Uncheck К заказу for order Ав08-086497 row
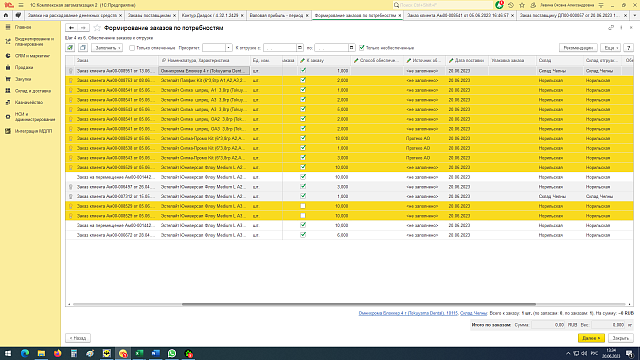This screenshot has width=640, height=360. click(x=303, y=187)
